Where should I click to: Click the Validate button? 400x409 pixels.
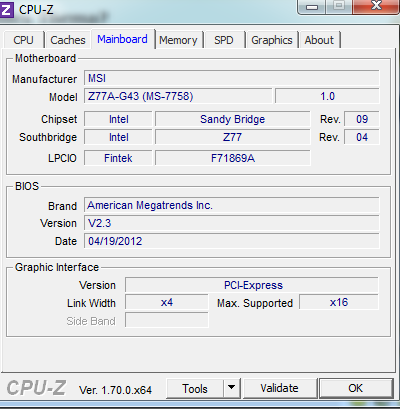[x=279, y=388]
